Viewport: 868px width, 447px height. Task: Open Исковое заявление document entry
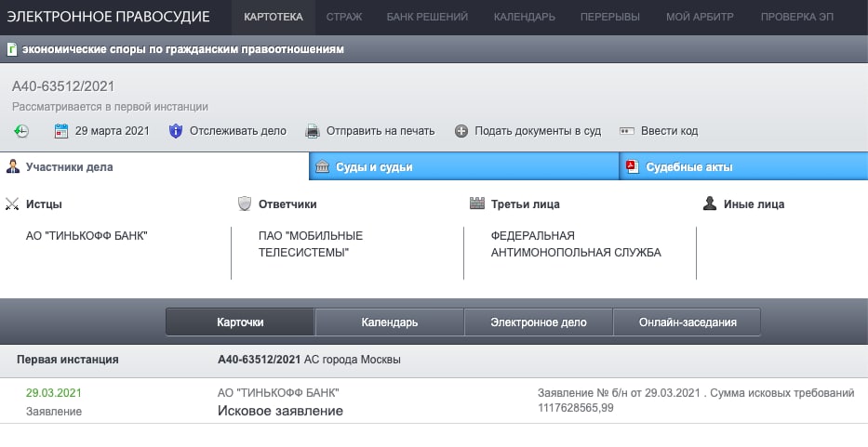pos(280,411)
